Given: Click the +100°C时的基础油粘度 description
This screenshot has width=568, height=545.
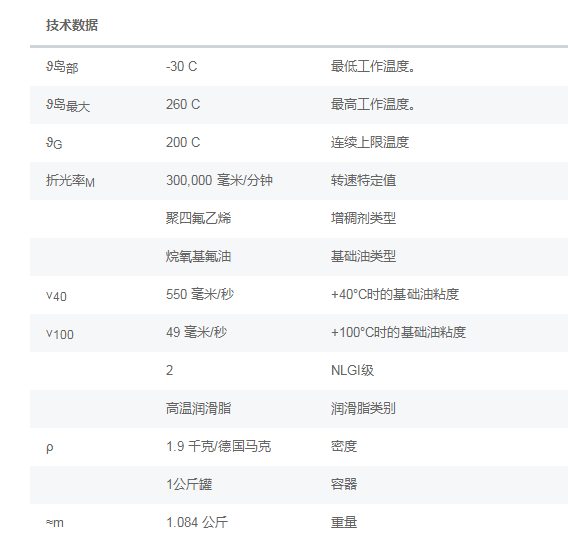Looking at the screenshot, I should tap(398, 332).
